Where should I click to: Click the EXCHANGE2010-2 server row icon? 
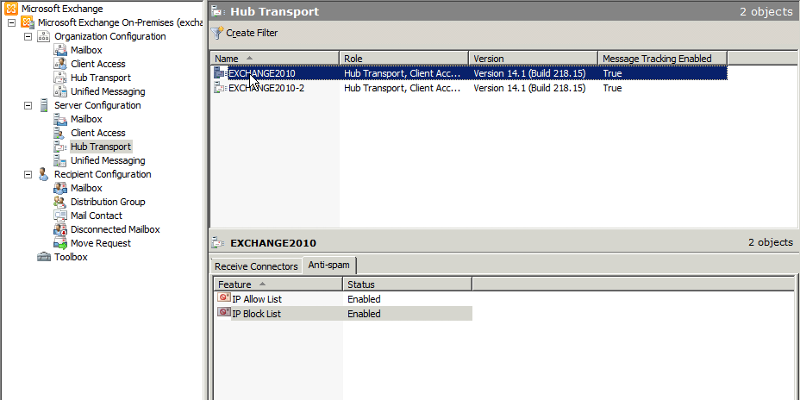(220, 88)
